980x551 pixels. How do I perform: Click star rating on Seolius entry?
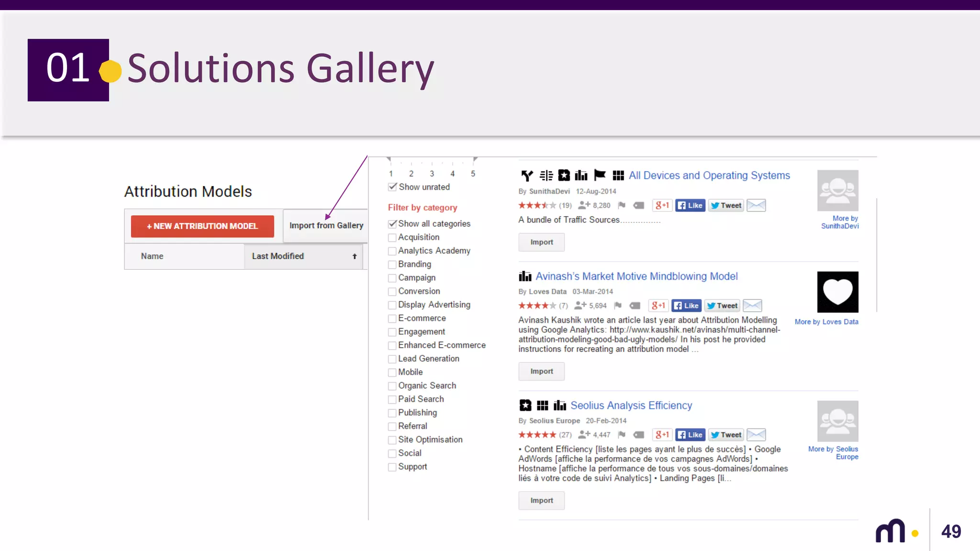[x=537, y=435]
